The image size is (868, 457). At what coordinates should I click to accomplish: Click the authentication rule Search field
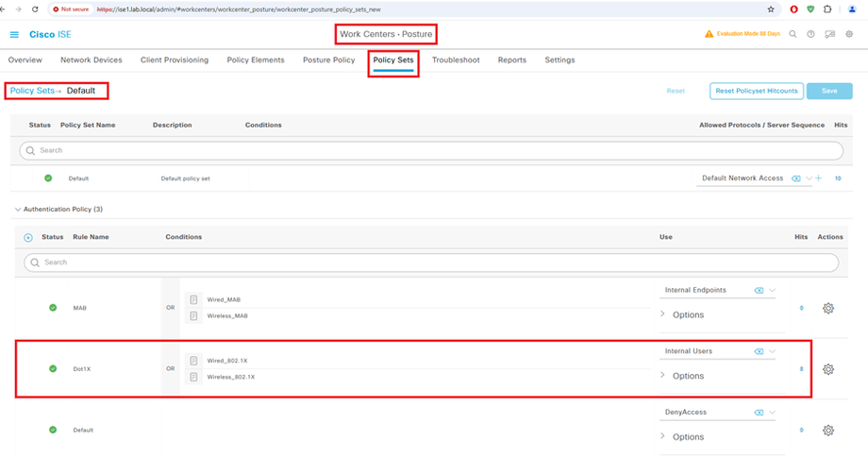[431, 262]
